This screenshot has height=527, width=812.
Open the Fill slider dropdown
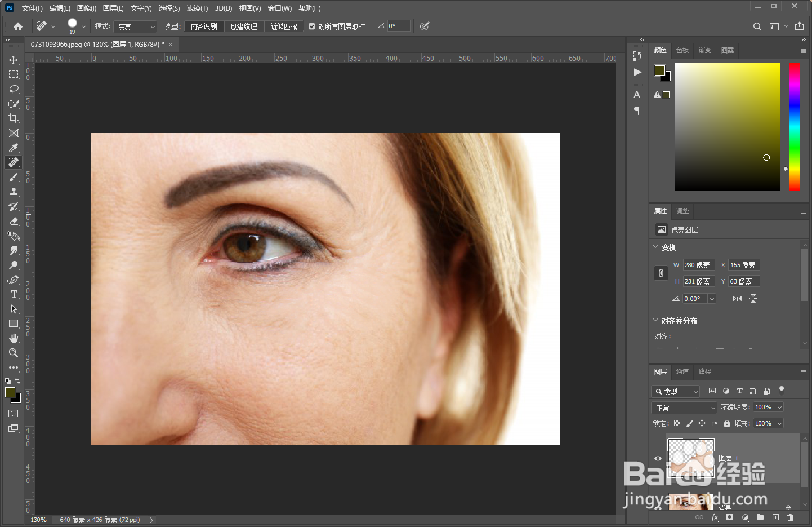point(780,423)
